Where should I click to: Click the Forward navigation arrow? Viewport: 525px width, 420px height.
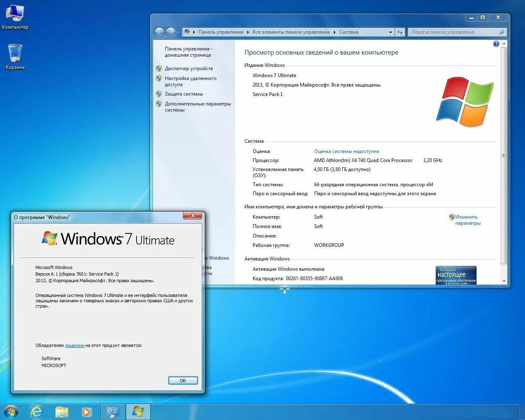171,32
